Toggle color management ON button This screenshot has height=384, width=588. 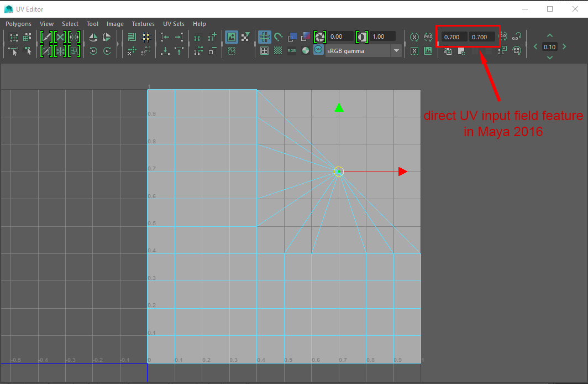[x=318, y=50]
